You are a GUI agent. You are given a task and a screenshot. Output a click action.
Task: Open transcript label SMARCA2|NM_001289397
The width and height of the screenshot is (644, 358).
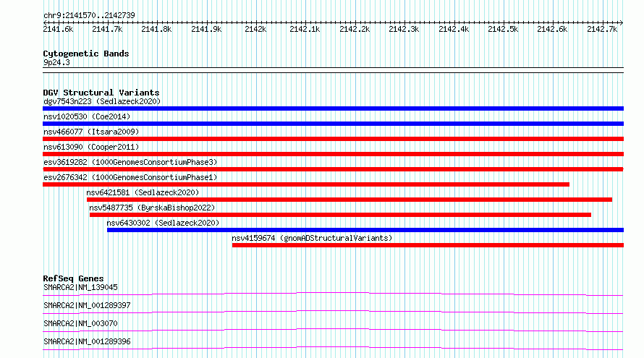pos(87,305)
